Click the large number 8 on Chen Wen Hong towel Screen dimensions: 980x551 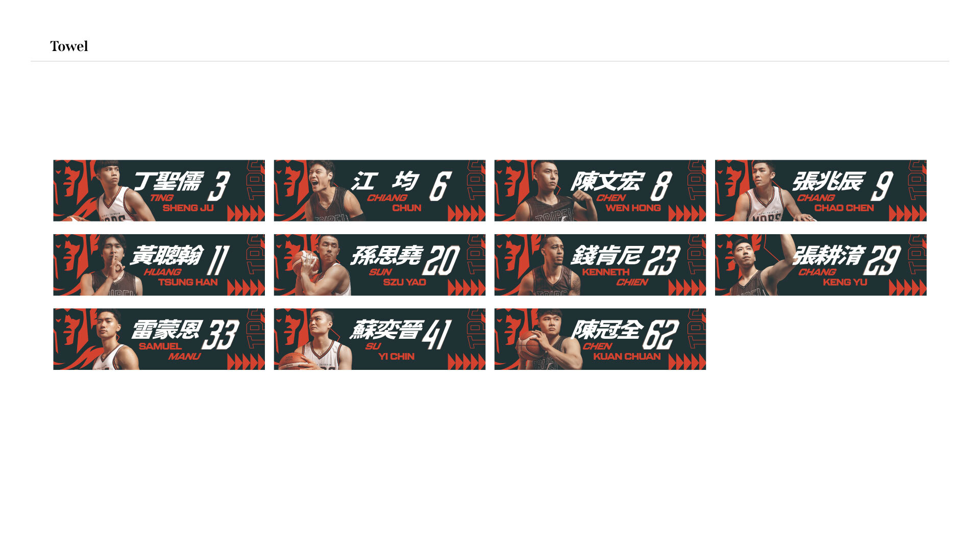661,186
